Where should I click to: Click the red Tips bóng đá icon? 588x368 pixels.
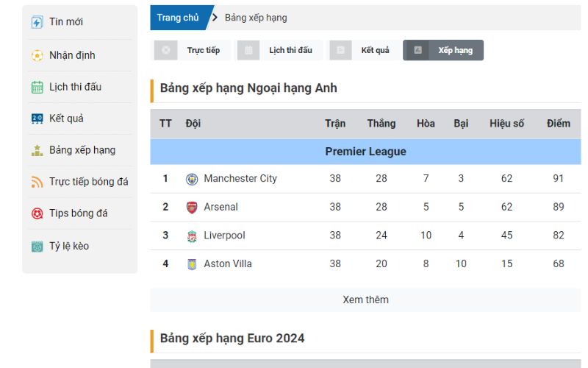(37, 213)
